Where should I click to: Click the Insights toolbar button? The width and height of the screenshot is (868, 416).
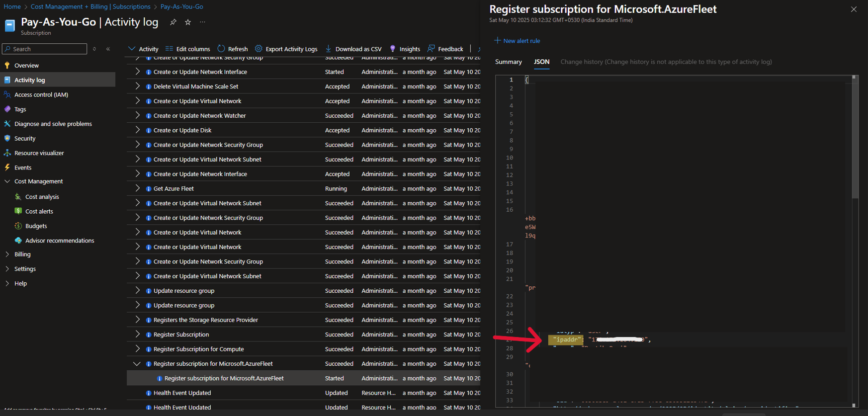405,49
